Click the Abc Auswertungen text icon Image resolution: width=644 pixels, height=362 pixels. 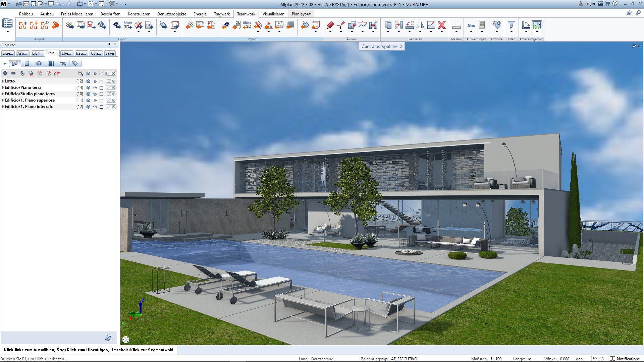pos(471,25)
